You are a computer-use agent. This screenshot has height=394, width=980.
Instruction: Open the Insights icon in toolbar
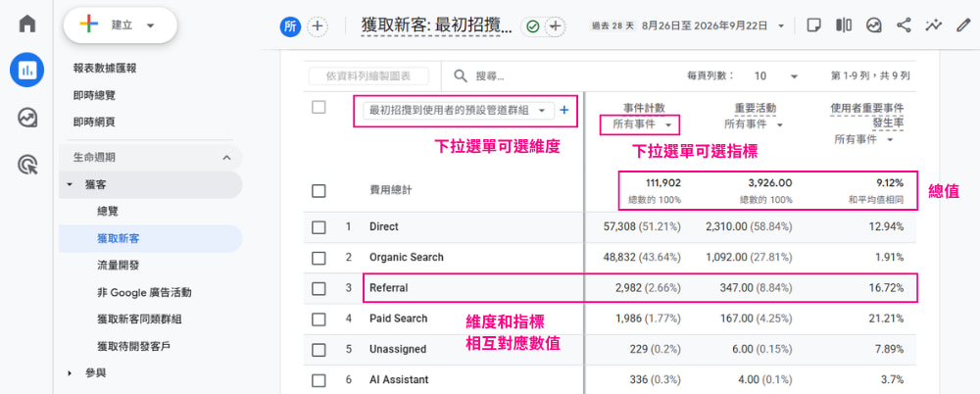pos(874,25)
